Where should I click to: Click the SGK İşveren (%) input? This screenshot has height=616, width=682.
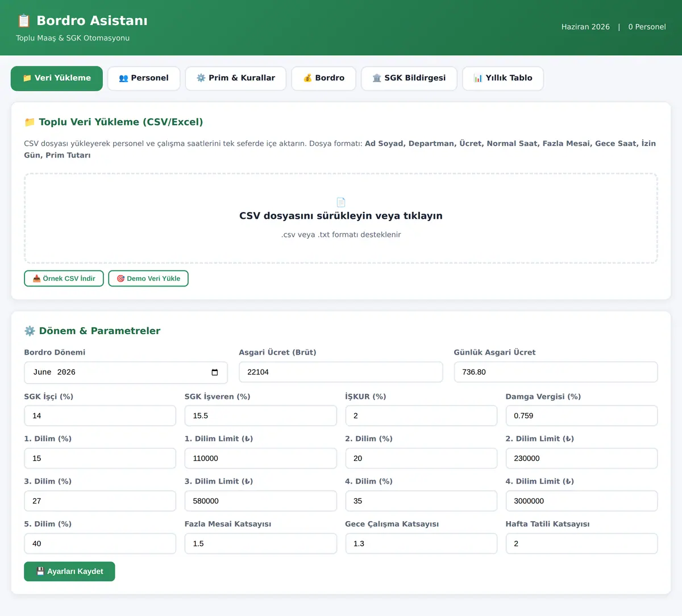[x=261, y=416]
